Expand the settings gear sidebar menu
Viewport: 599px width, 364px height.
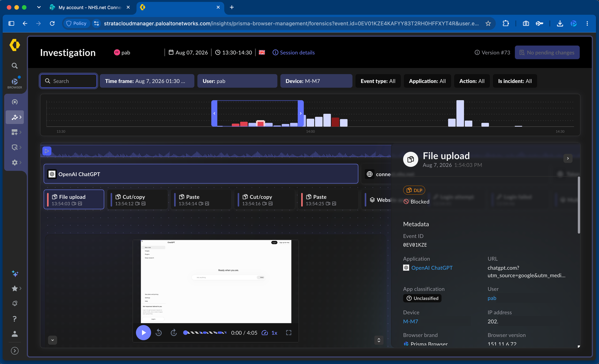(x=16, y=162)
